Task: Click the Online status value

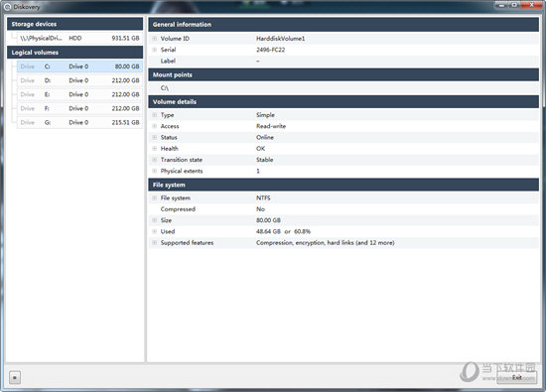Action: point(265,137)
